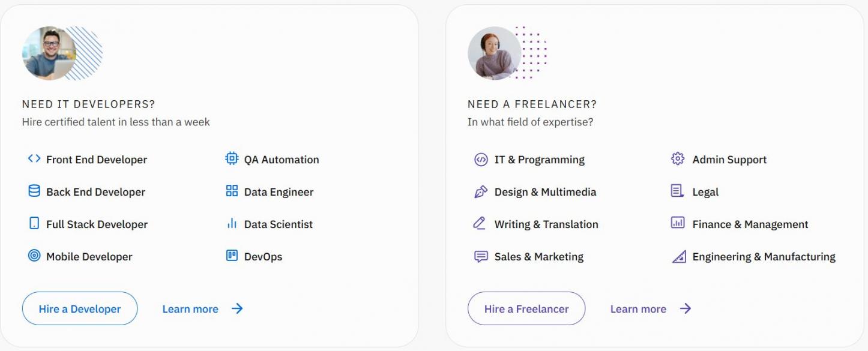Click the Data Scientist bar chart icon
The width and height of the screenshot is (868, 351).
click(232, 224)
